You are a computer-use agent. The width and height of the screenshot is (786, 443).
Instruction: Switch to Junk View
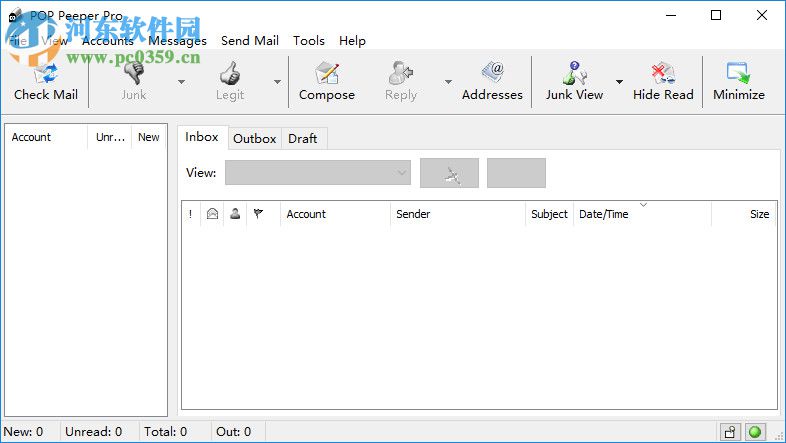(x=574, y=82)
